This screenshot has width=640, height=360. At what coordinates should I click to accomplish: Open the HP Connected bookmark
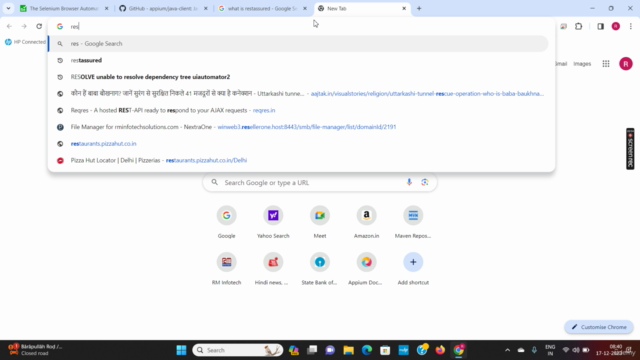25,42
